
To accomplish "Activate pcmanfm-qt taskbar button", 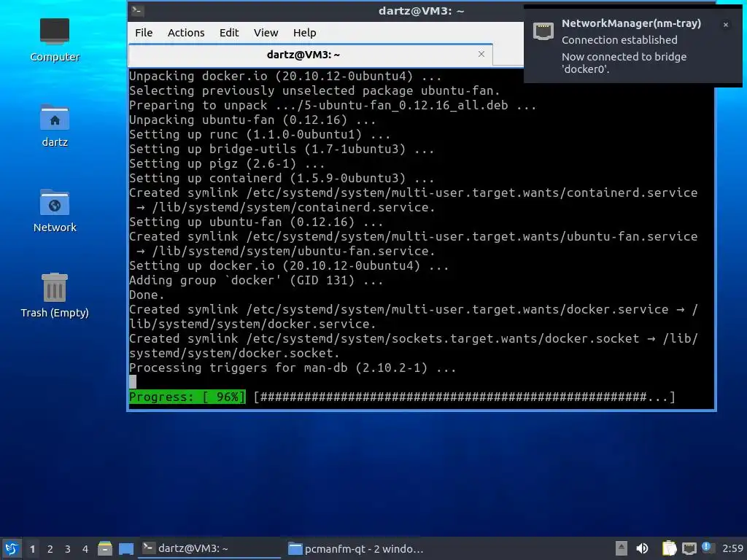I will (356, 548).
